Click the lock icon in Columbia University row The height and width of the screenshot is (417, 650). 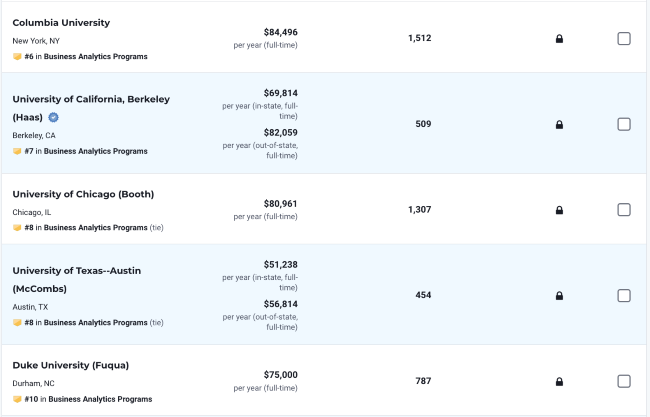559,39
